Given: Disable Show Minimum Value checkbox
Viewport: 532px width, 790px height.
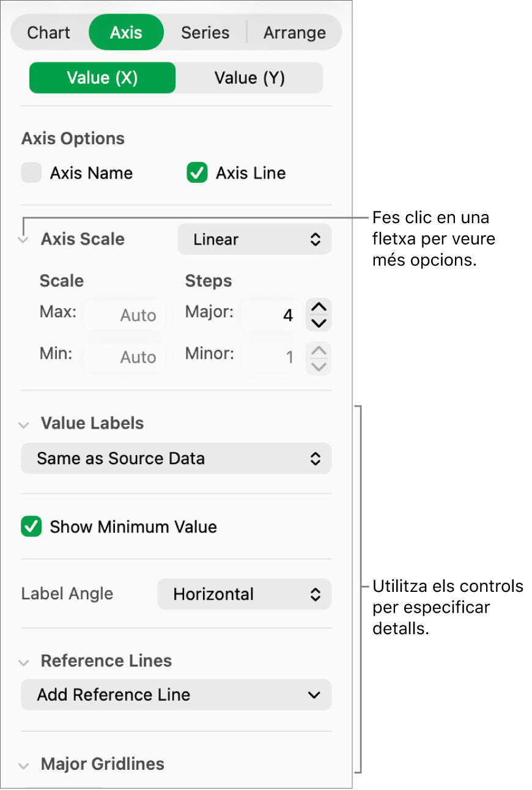Looking at the screenshot, I should [31, 527].
